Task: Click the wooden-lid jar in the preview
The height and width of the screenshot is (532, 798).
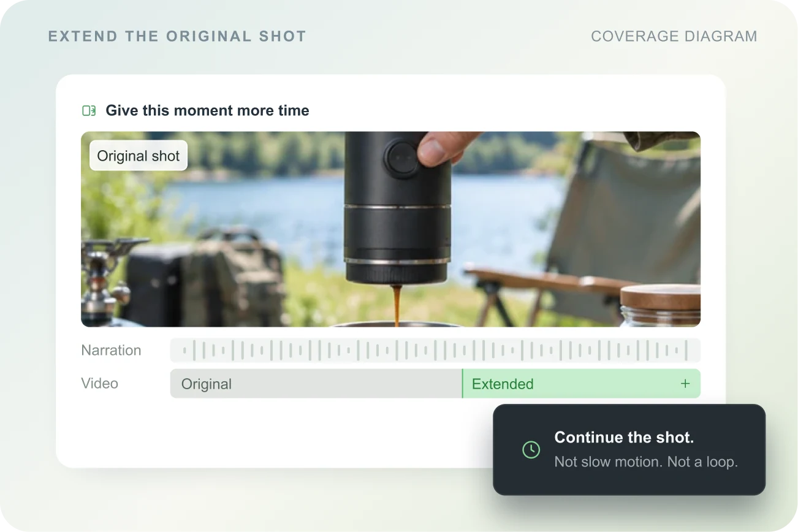Action: (x=660, y=305)
